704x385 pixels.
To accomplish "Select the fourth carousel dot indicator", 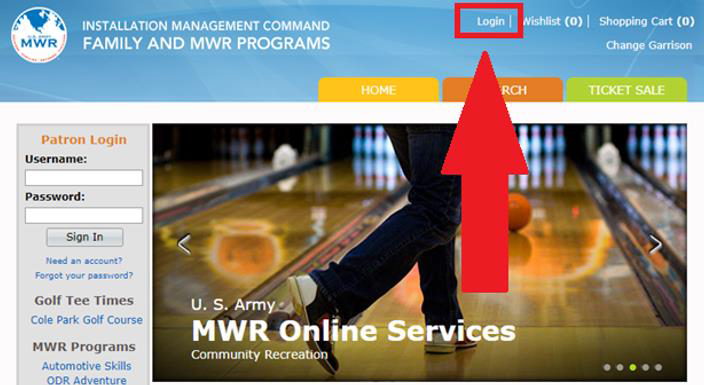I will click(x=646, y=367).
